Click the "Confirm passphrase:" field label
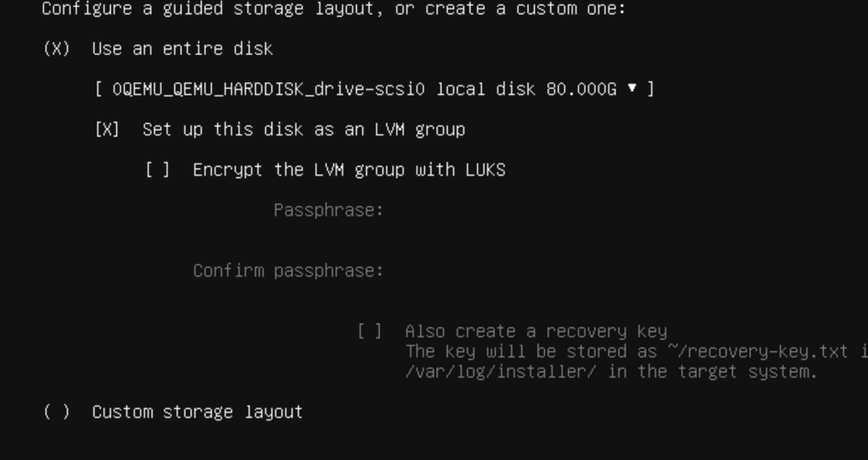Image resolution: width=868 pixels, height=460 pixels. (288, 271)
